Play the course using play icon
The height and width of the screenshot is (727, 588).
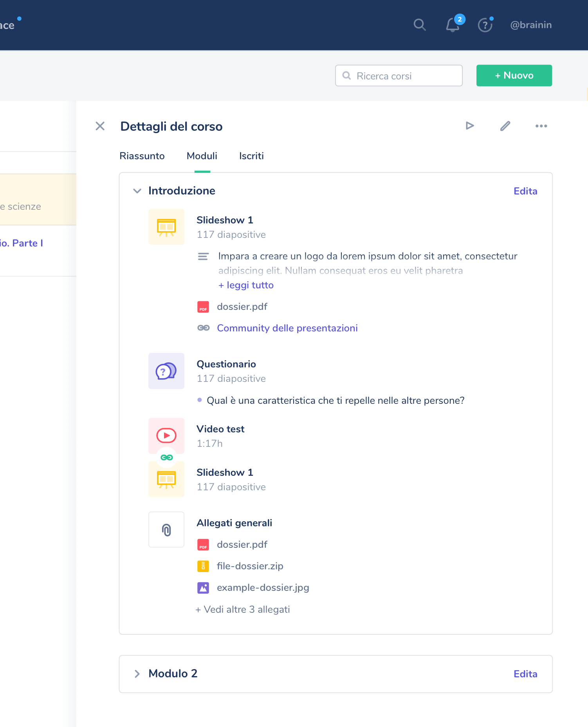[470, 126]
